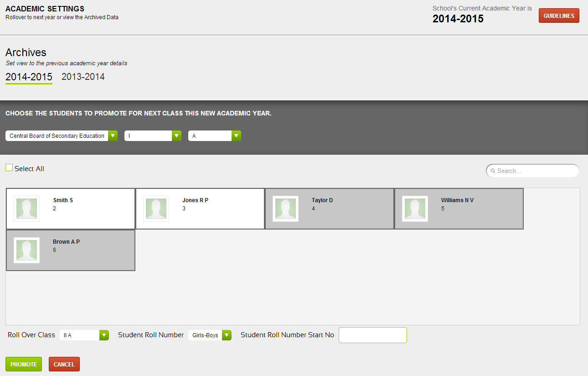The height and width of the screenshot is (376, 588).
Task: Focus the Search students field
Action: (x=532, y=171)
